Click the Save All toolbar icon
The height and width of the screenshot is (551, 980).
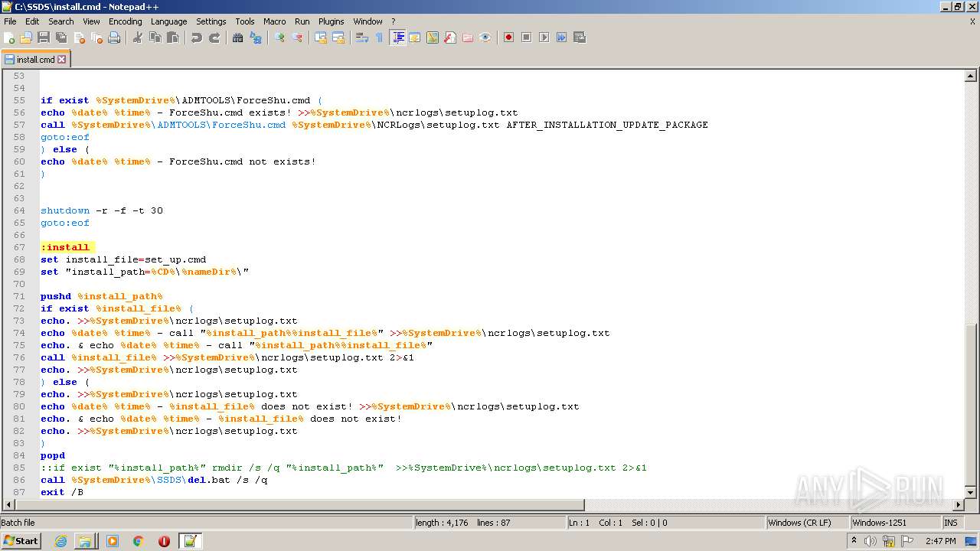coord(61,37)
